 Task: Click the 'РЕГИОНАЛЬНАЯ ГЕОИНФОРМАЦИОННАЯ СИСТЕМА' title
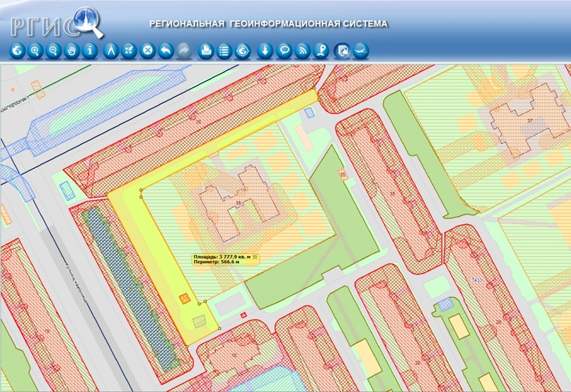point(269,24)
